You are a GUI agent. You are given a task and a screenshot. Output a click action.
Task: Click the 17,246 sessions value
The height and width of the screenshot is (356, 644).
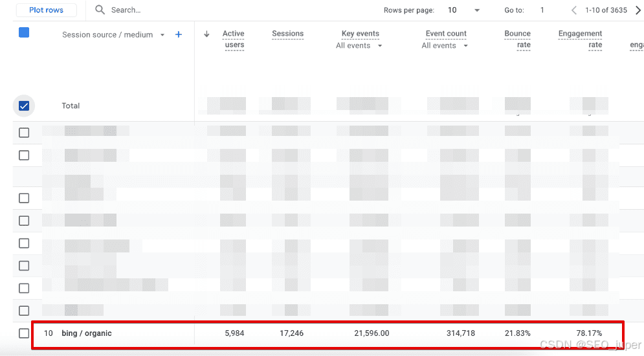tap(292, 333)
